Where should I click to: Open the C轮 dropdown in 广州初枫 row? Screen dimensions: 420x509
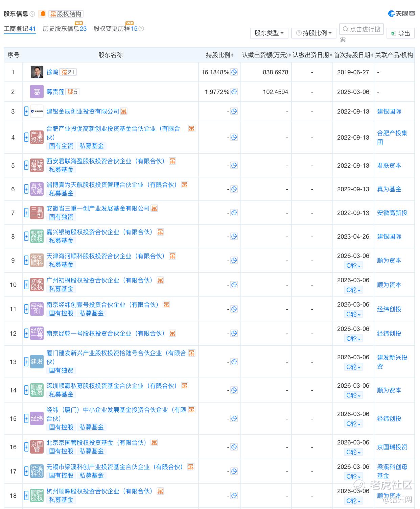click(353, 290)
